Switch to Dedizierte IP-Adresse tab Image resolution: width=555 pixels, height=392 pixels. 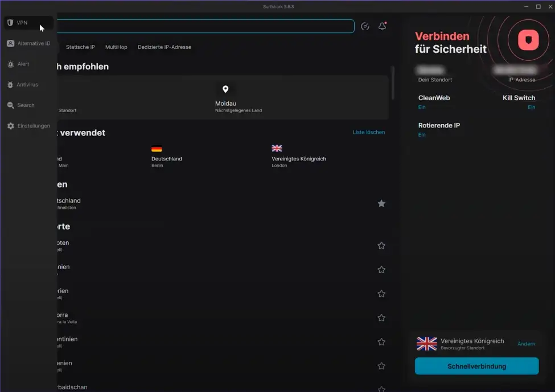coord(165,47)
